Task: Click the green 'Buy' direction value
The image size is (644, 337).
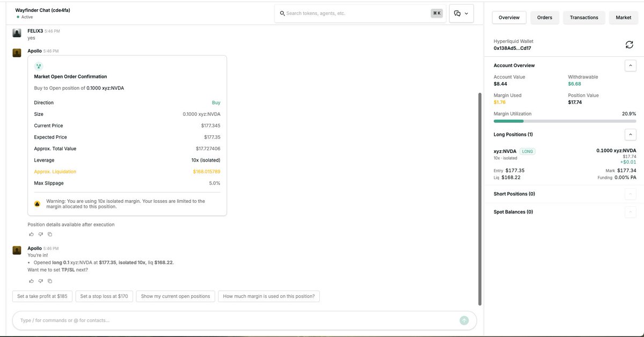Action: [216, 102]
